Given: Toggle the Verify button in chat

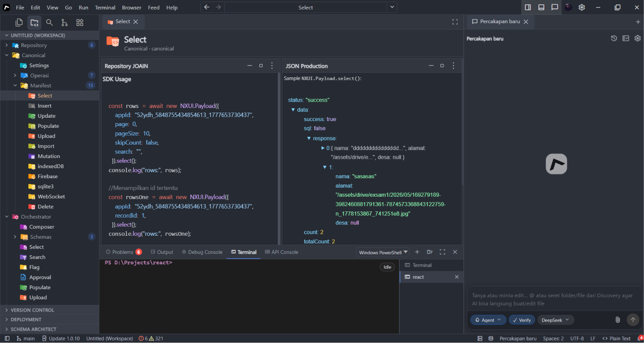Looking at the screenshot, I should coord(522,320).
